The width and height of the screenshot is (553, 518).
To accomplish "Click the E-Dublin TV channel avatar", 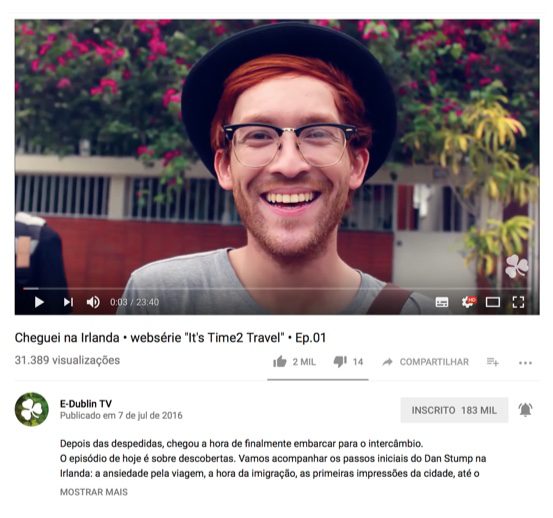I will click(x=32, y=409).
